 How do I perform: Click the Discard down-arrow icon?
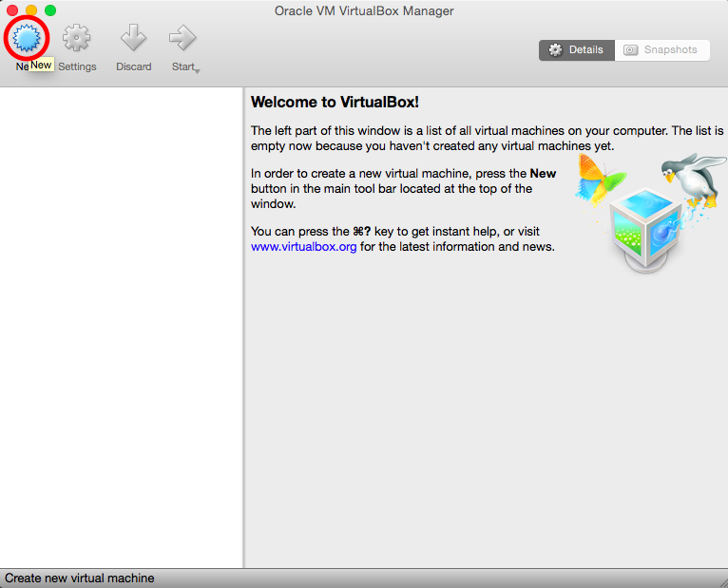pyautogui.click(x=133, y=38)
